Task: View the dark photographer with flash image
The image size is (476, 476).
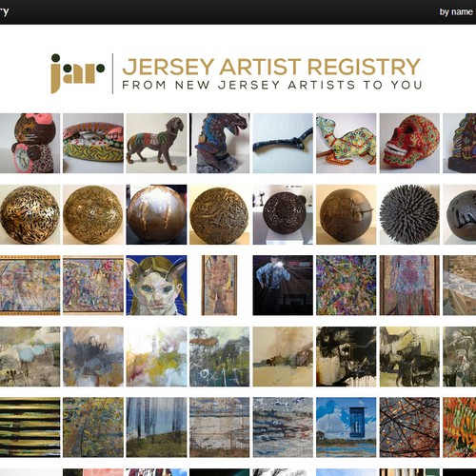Action: [x=283, y=286]
